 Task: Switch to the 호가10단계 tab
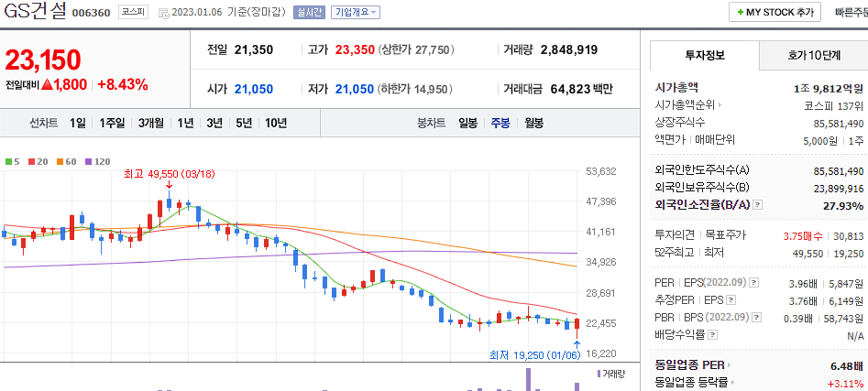814,55
